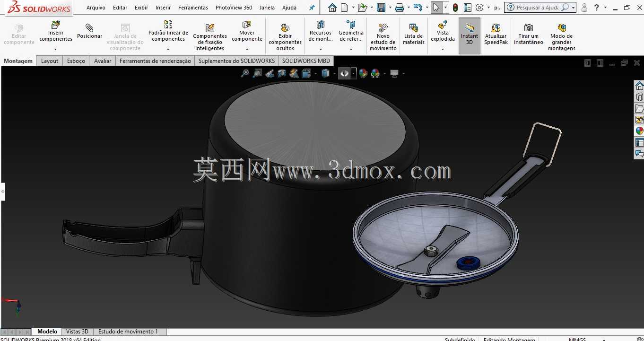Click the FeatureManager panel expand handle
This screenshot has height=341, width=644.
click(x=2, y=192)
